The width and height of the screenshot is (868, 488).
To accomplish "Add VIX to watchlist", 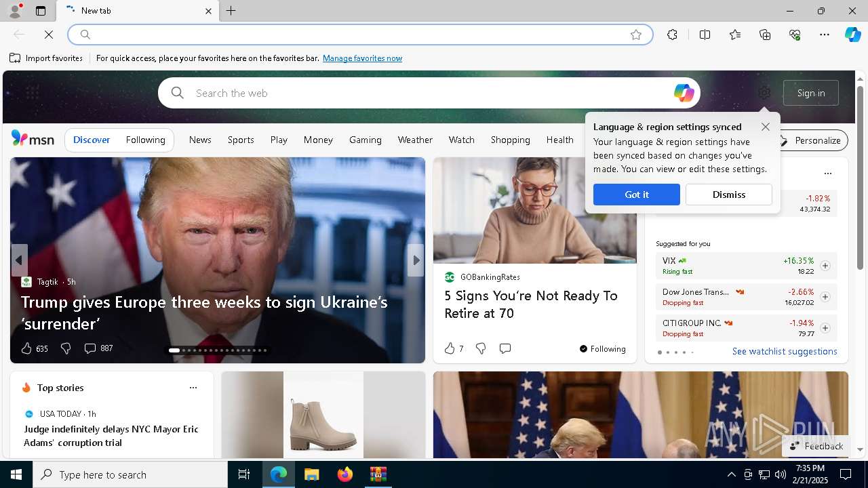I will click(825, 266).
